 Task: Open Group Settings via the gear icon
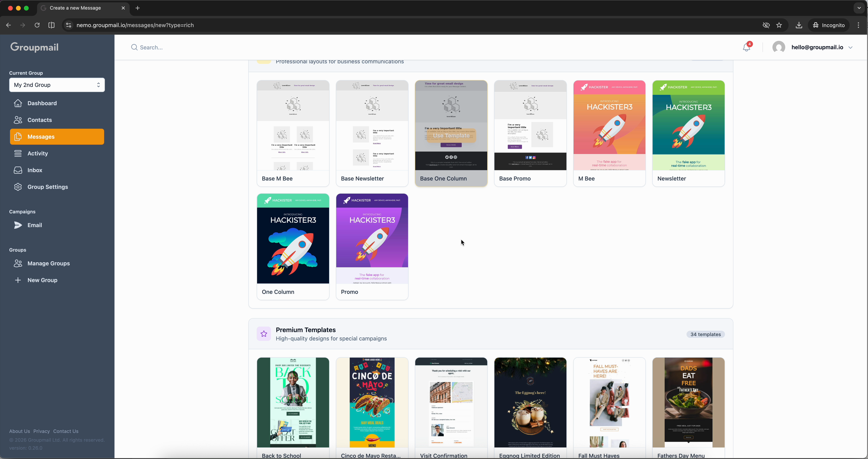[18, 187]
